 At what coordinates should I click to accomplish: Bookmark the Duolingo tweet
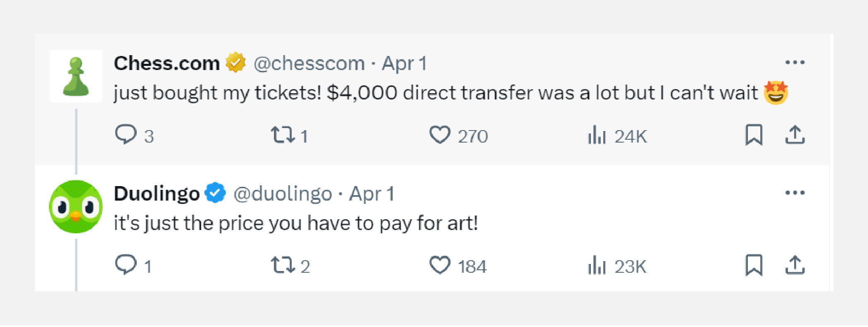(x=754, y=265)
